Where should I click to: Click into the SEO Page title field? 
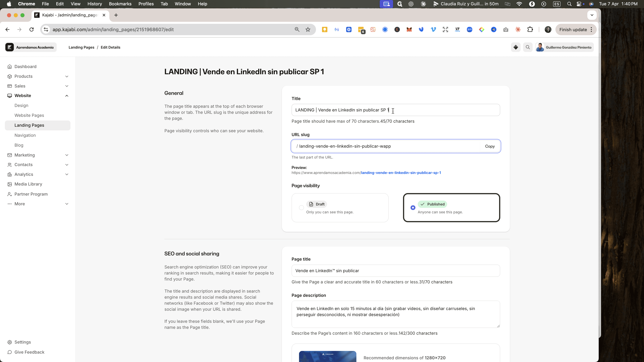[395, 271]
